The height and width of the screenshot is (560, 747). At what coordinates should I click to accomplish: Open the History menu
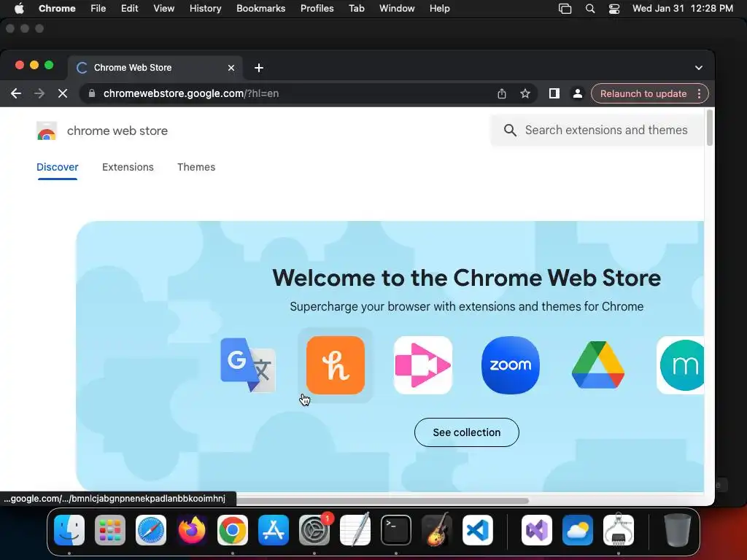205,9
